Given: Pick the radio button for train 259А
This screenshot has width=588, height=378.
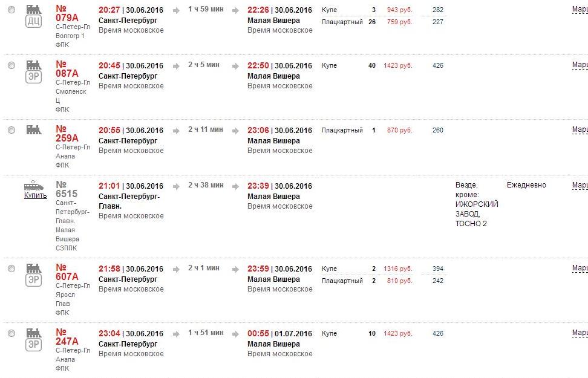Looking at the screenshot, I should tap(11, 130).
